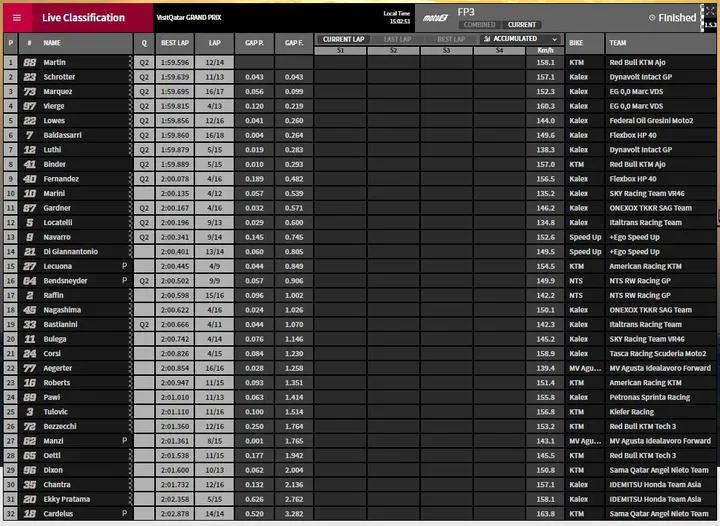This screenshot has height=526, width=720.
Task: Switch to COMBINED view
Action: coord(479,25)
